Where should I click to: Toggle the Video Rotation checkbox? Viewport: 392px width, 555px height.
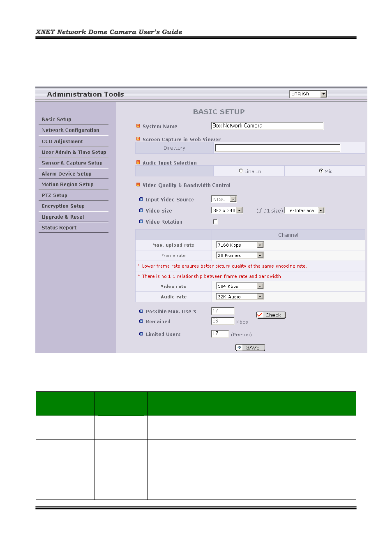[215, 222]
